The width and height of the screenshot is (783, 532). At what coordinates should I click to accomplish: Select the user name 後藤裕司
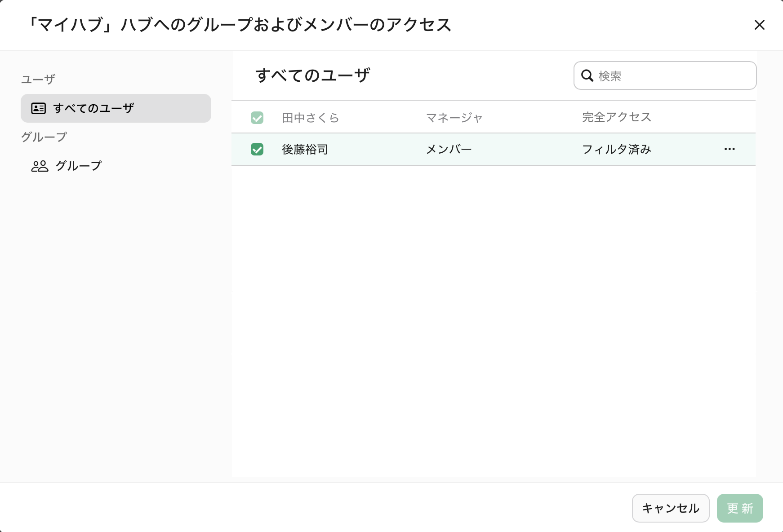click(x=305, y=149)
